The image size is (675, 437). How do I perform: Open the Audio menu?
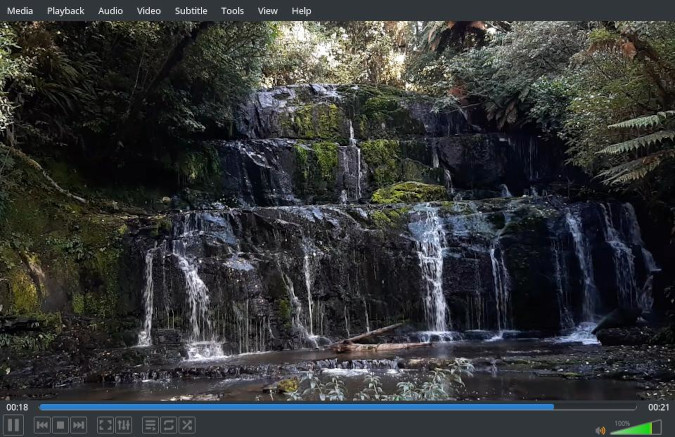(110, 11)
